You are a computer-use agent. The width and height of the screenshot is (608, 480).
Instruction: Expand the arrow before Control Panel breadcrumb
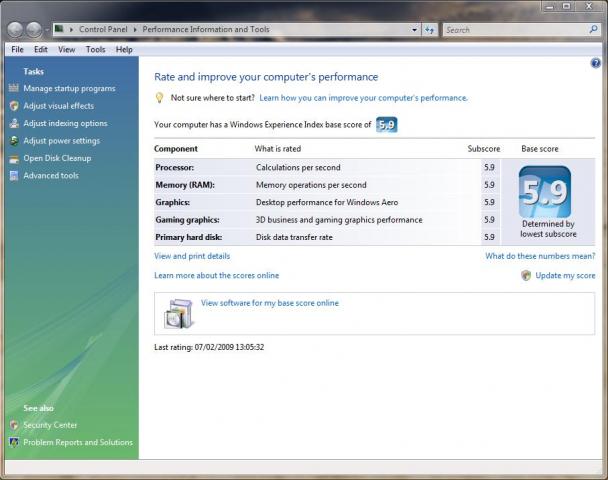tap(71, 29)
